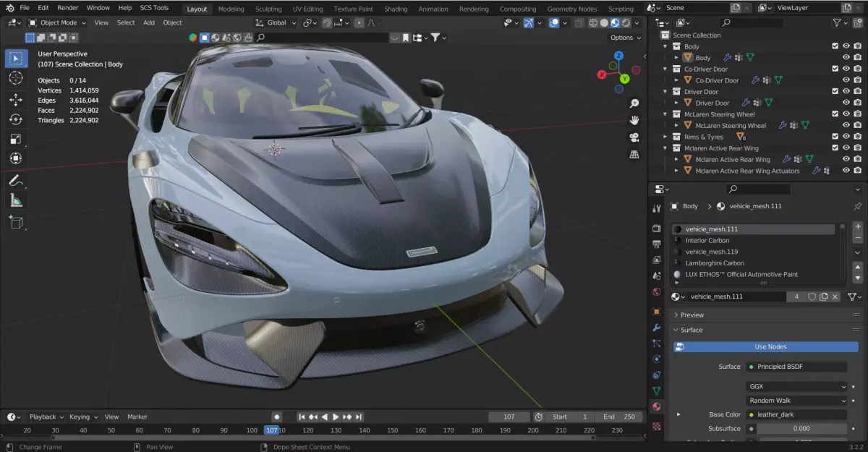Image resolution: width=868 pixels, height=452 pixels.
Task: Select the Measure tool
Action: coord(16,200)
